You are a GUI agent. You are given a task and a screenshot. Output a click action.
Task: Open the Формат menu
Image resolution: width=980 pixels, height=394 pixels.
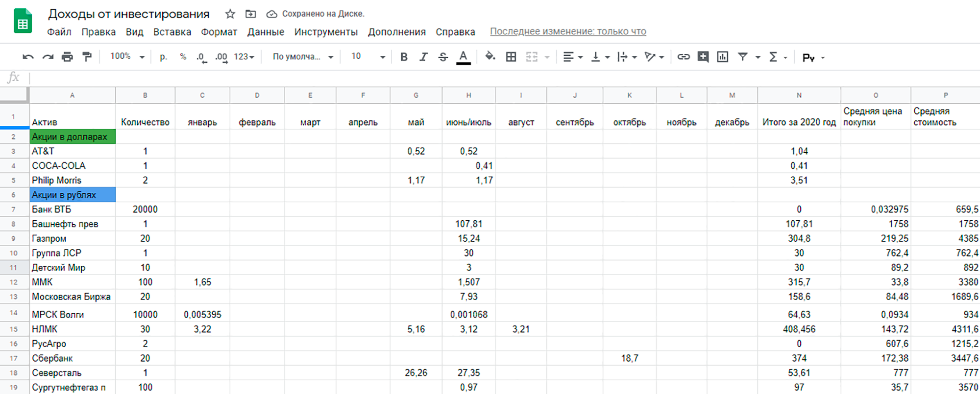click(x=219, y=32)
